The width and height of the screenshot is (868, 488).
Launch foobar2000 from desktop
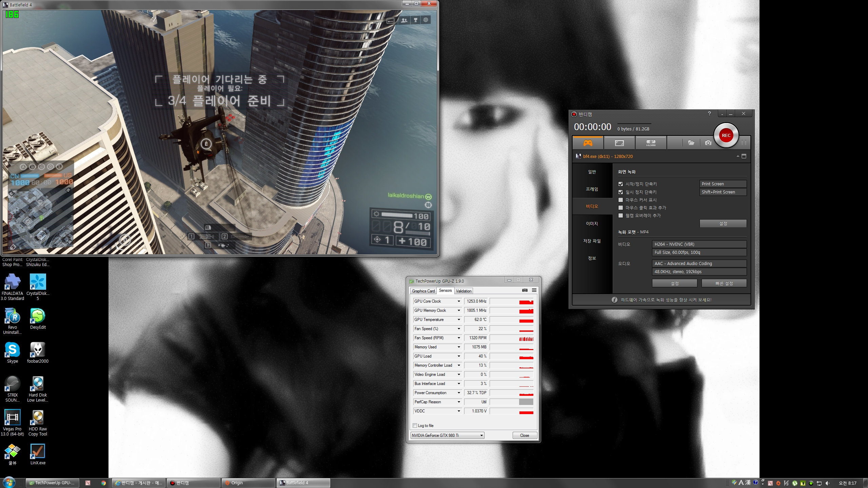click(x=38, y=352)
